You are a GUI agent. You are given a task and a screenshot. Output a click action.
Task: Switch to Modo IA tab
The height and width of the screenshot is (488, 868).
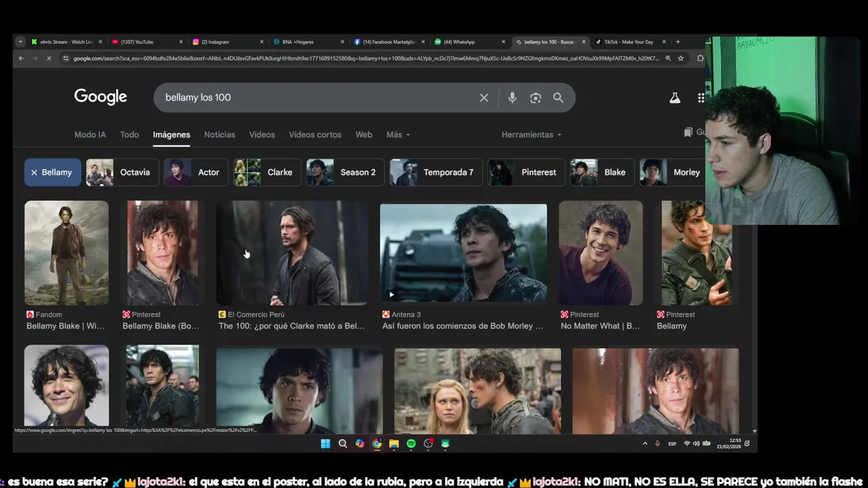pos(90,135)
